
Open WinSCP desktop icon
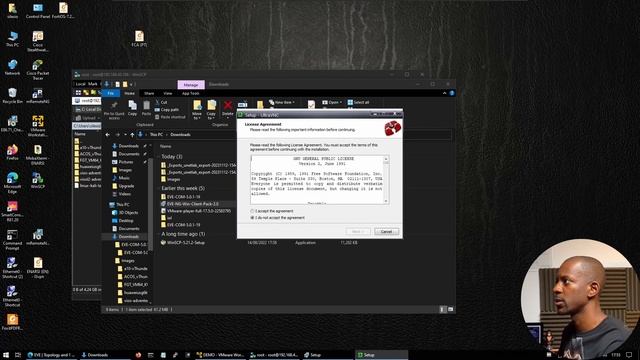[x=38, y=180]
